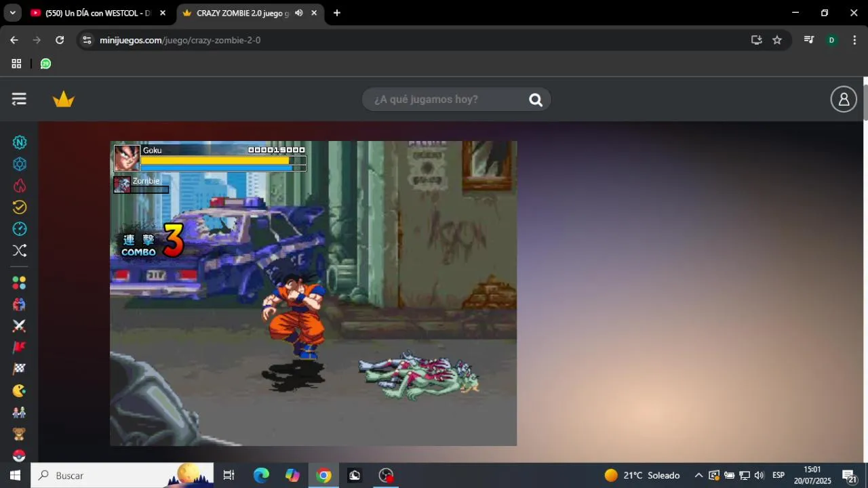Click the blue speedometer sidebar icon
Viewport: 868px width, 488px height.
coord(20,229)
